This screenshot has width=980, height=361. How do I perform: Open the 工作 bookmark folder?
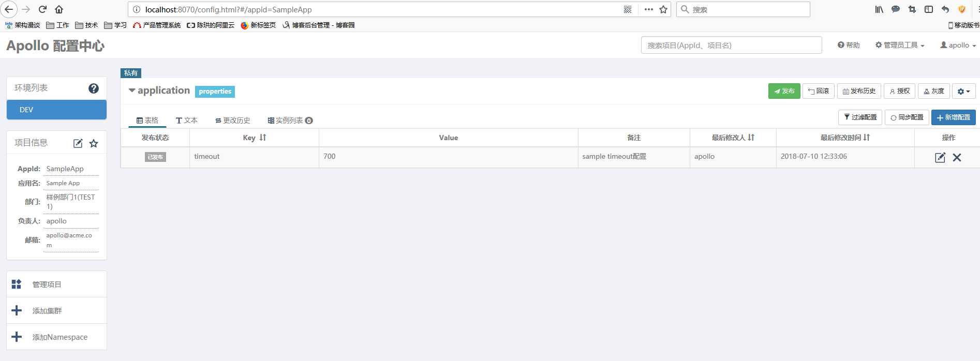tap(57, 25)
